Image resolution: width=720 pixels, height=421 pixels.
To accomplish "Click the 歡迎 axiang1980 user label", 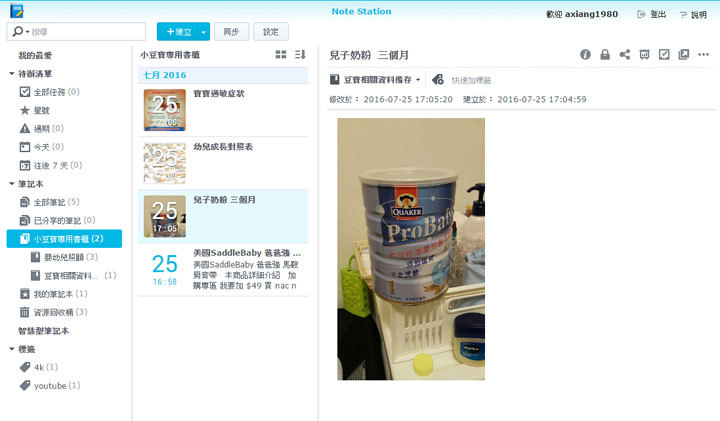I will [x=582, y=14].
